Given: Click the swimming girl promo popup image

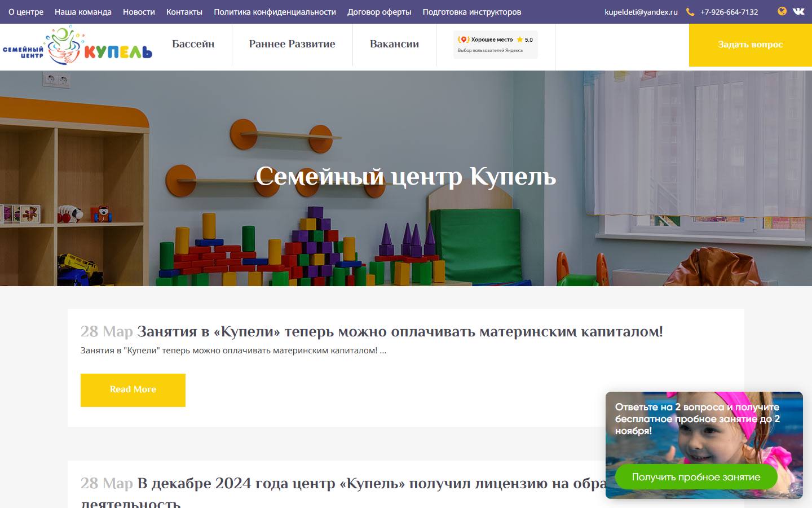Looking at the screenshot, I should pos(704,445).
